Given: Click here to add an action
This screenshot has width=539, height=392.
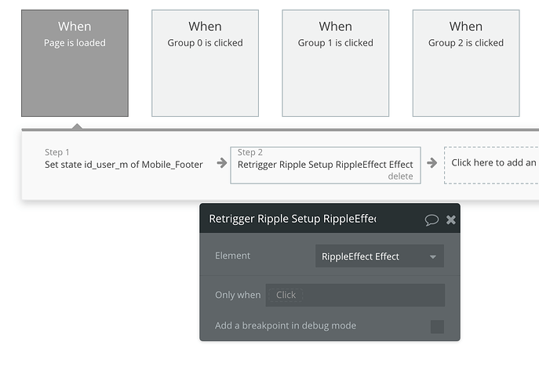Looking at the screenshot, I should pos(493,163).
